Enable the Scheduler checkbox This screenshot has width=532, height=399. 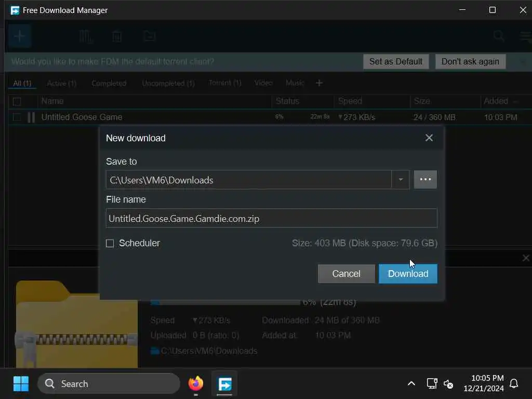110,243
